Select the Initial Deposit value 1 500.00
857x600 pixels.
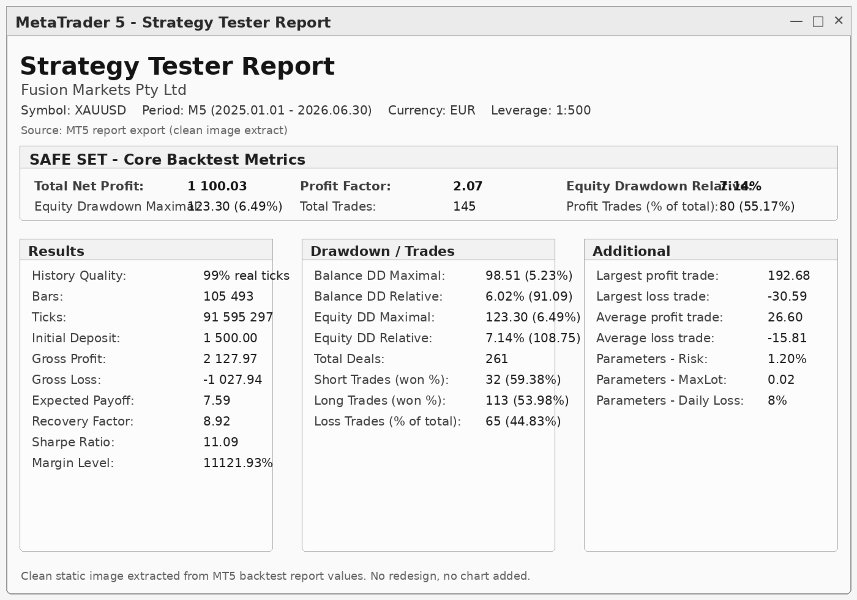pyautogui.click(x=230, y=338)
